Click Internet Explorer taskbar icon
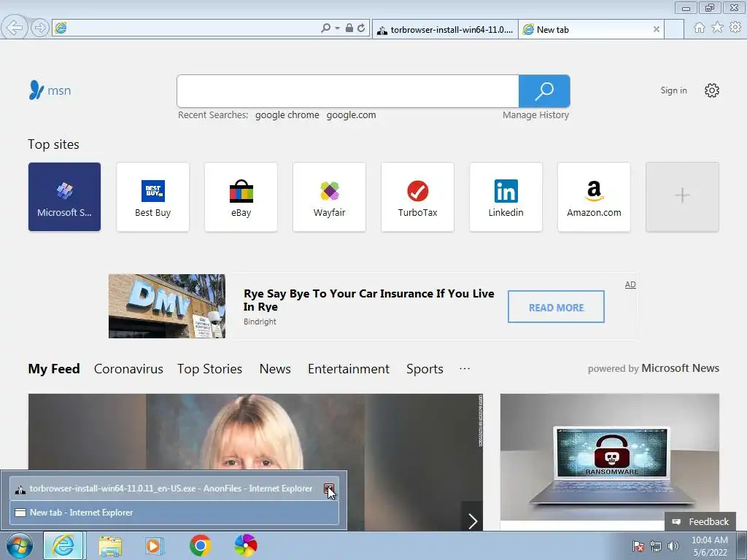Viewport: 747px width, 560px height. click(64, 545)
